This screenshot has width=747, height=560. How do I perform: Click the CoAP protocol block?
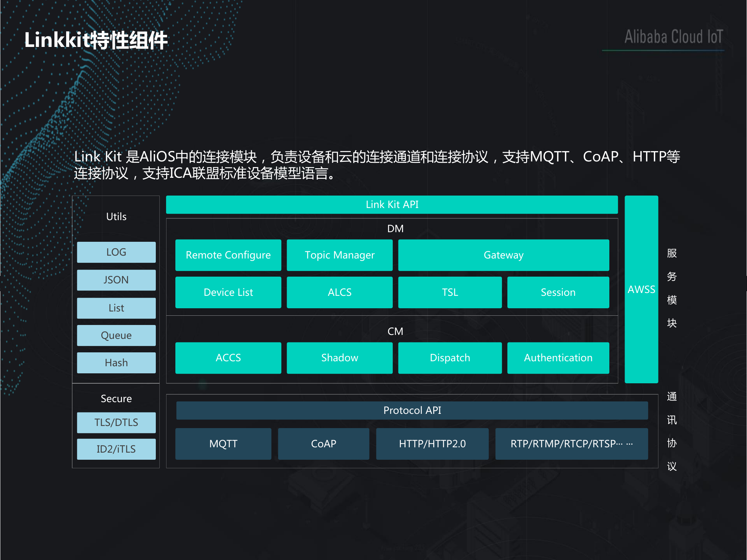[x=323, y=444]
